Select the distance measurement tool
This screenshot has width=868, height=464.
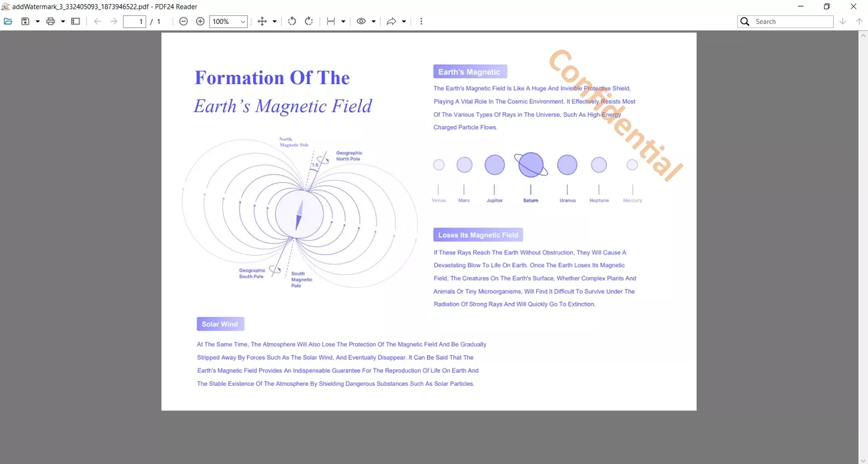tap(331, 21)
